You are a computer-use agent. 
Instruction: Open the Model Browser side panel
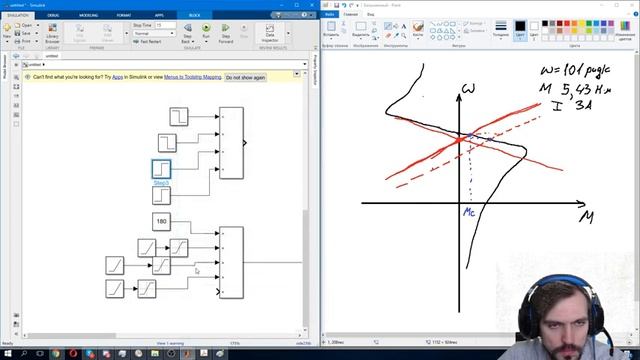(4, 67)
